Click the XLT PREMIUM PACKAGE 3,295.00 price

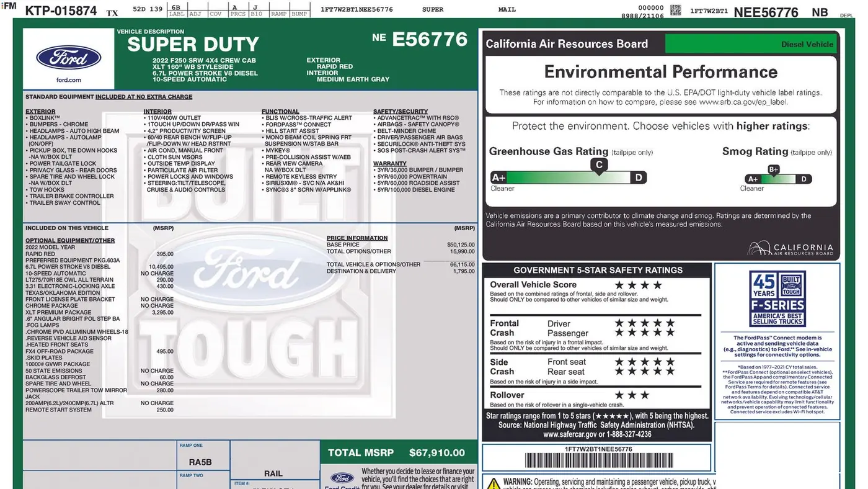pyautogui.click(x=162, y=312)
